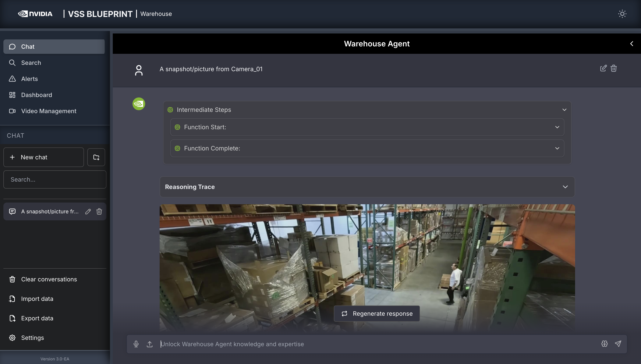Click the microphone voice input icon

[x=136, y=344]
